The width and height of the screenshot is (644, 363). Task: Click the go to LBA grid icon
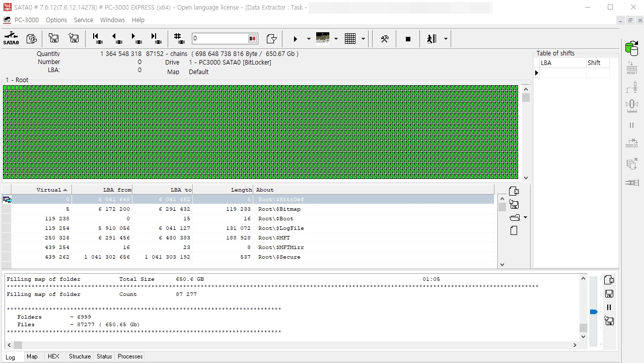coord(178,38)
